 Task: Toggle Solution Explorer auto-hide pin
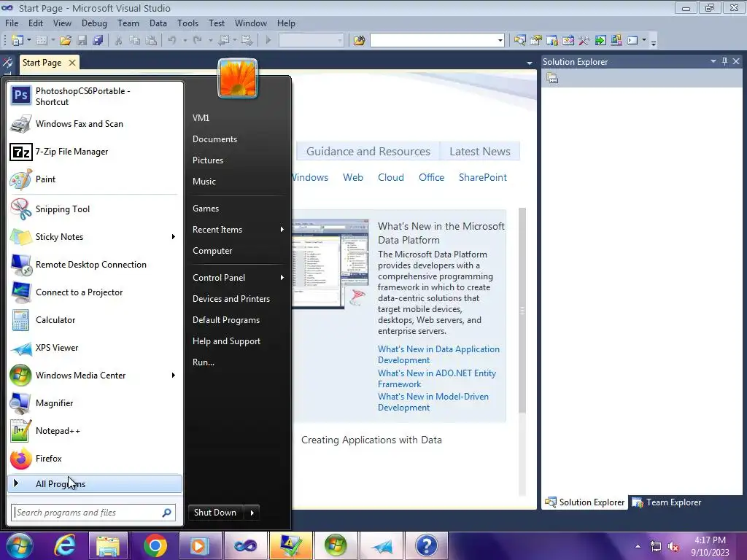[x=724, y=61]
